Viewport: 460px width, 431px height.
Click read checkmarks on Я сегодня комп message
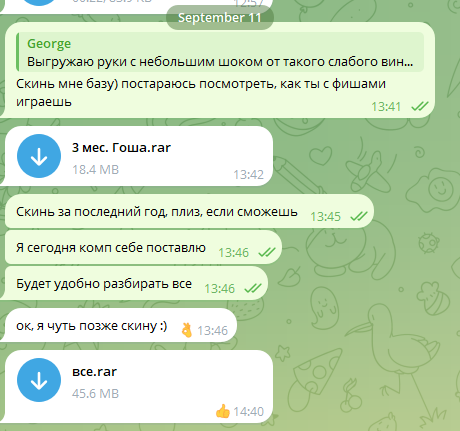pyautogui.click(x=267, y=252)
